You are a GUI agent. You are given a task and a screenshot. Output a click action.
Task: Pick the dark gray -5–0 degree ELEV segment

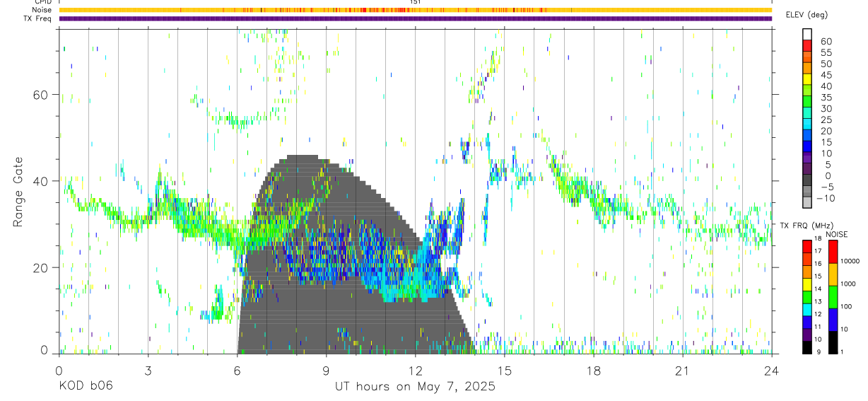807,181
